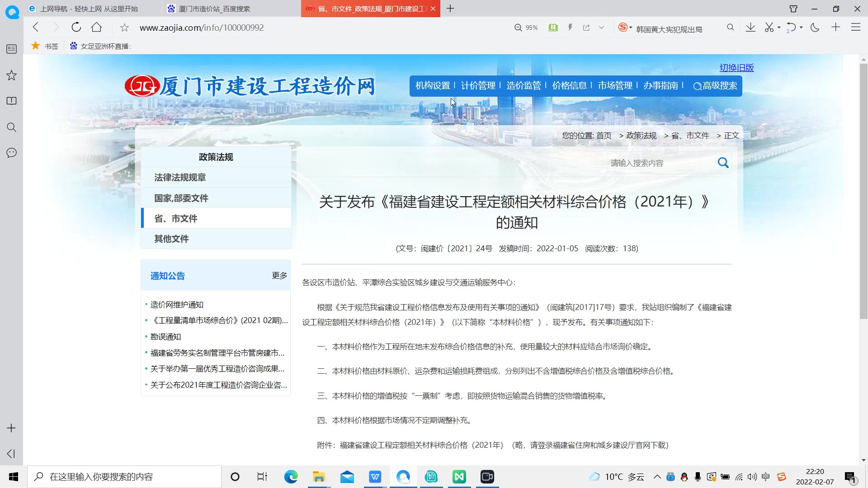This screenshot has height=488, width=868.
Task: Expand the address bar dropdown chevron
Action: click(x=601, y=28)
